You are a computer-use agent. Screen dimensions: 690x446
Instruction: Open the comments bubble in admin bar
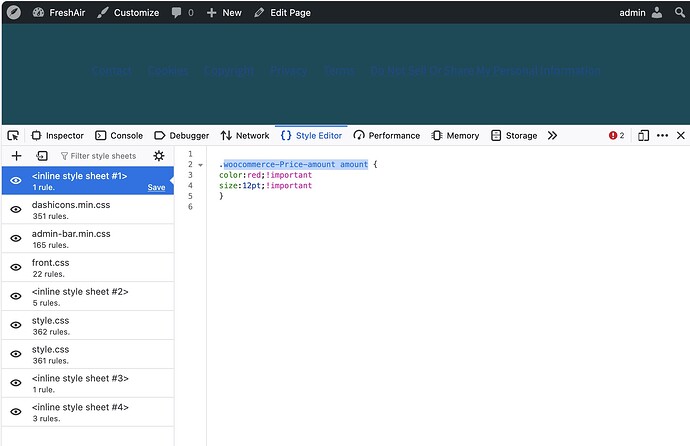(x=183, y=12)
